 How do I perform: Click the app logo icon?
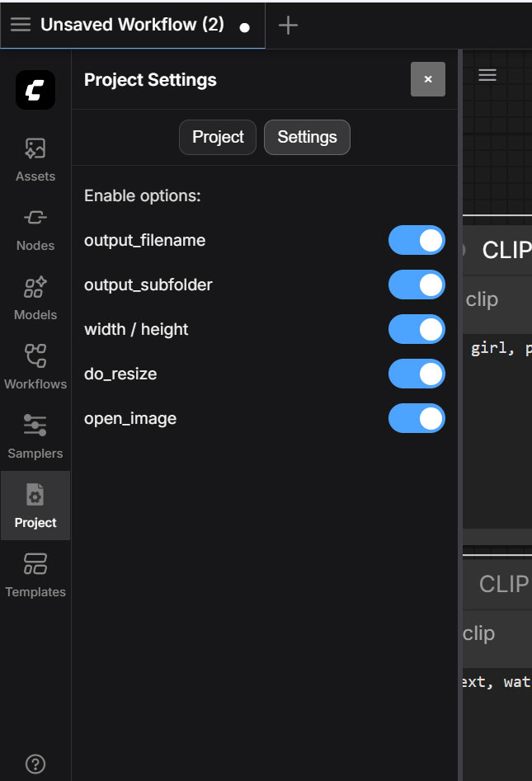tap(35, 90)
